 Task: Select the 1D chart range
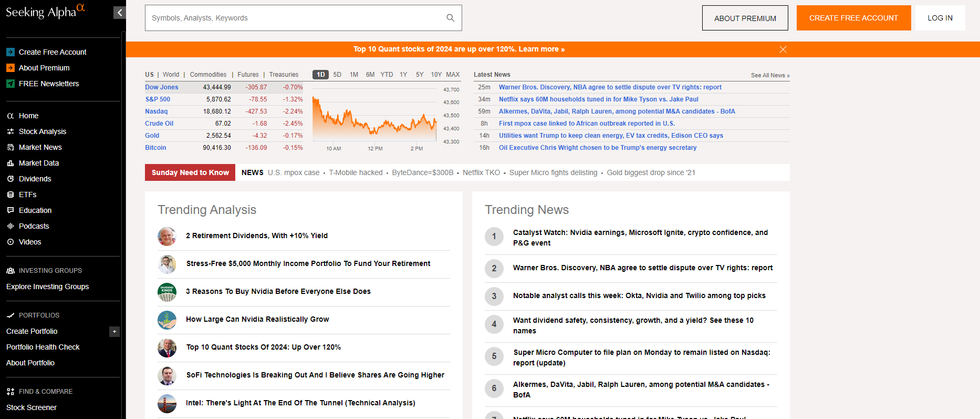320,75
